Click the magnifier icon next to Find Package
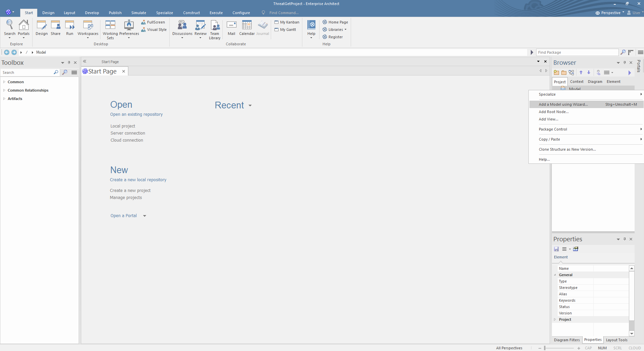 (623, 52)
